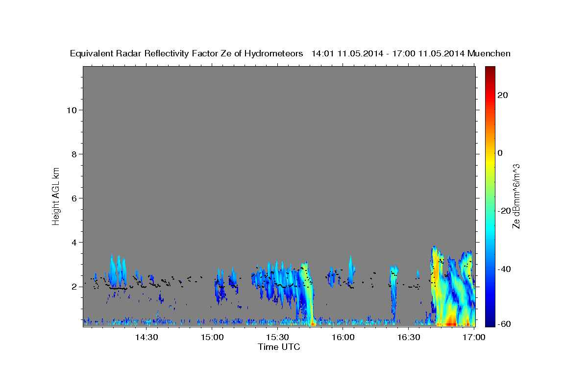
Task: Click the dark blue bottom of the colorbar
Action: (490, 321)
